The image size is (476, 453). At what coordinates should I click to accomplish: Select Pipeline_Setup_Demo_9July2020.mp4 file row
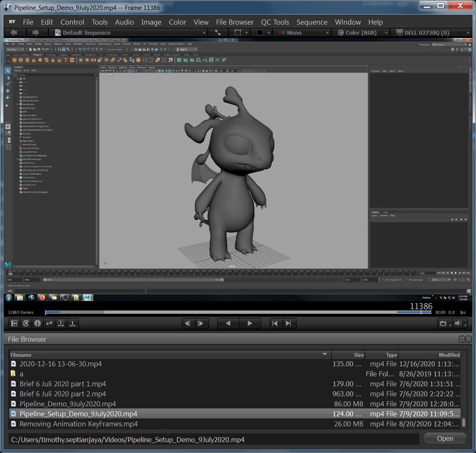[234, 414]
